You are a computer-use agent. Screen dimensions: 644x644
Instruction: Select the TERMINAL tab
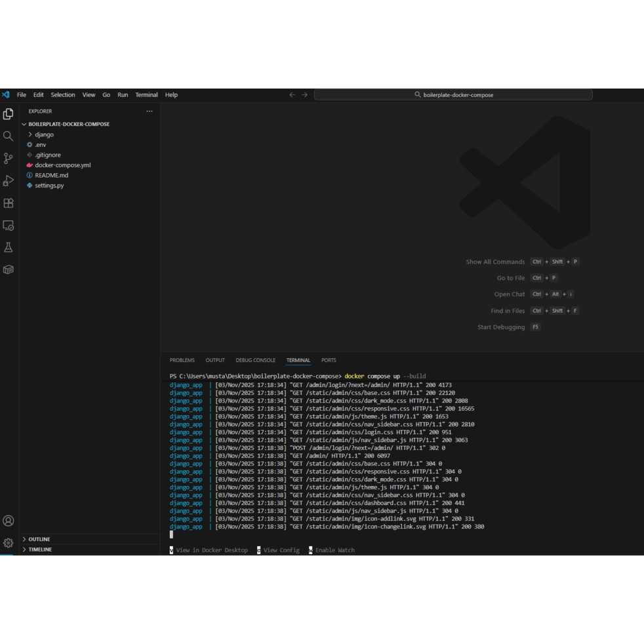(x=298, y=360)
